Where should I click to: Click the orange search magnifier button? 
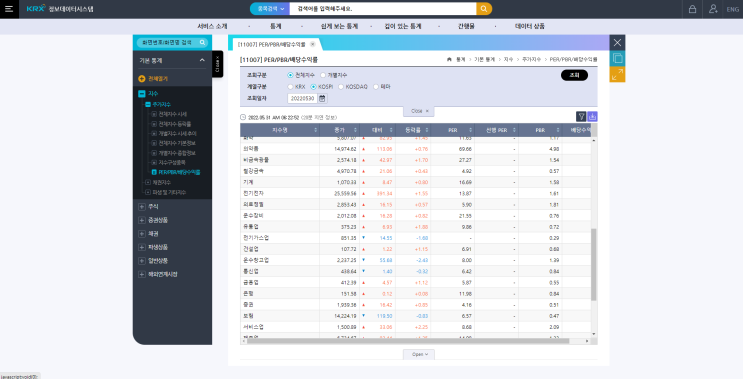pyautogui.click(x=484, y=9)
